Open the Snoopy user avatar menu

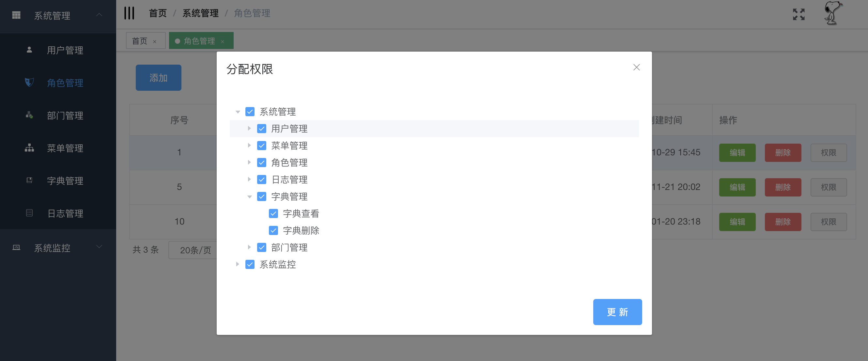[x=832, y=13]
